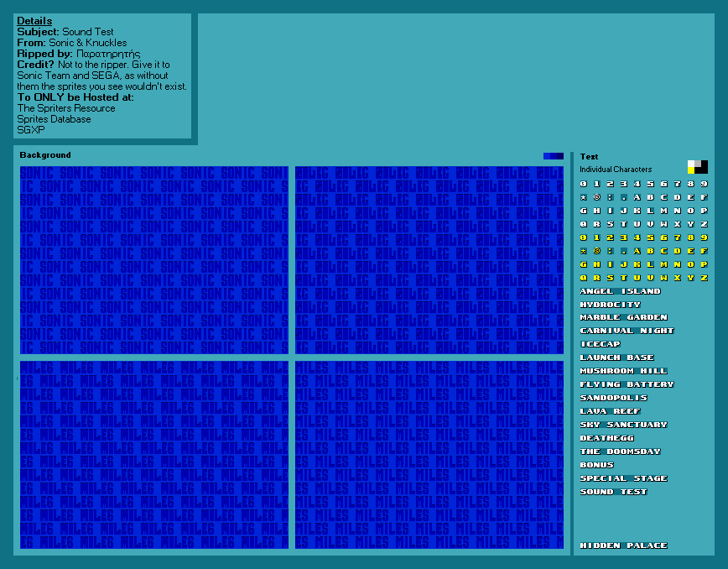The width and height of the screenshot is (728, 569).
Task: Pick the white swatch in the Text palette
Action: (x=691, y=164)
